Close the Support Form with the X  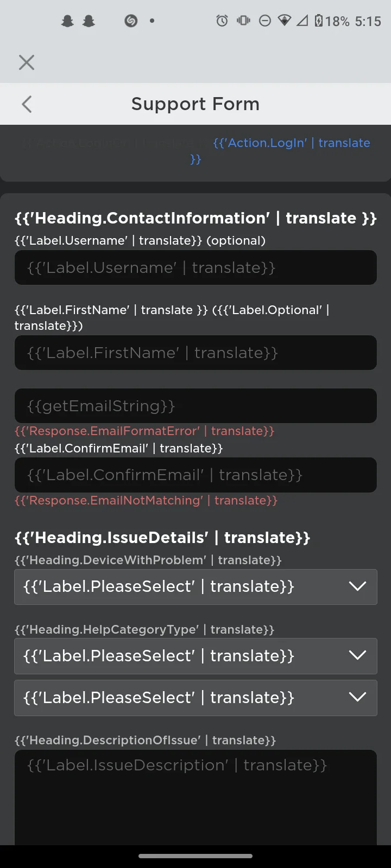[x=26, y=62]
